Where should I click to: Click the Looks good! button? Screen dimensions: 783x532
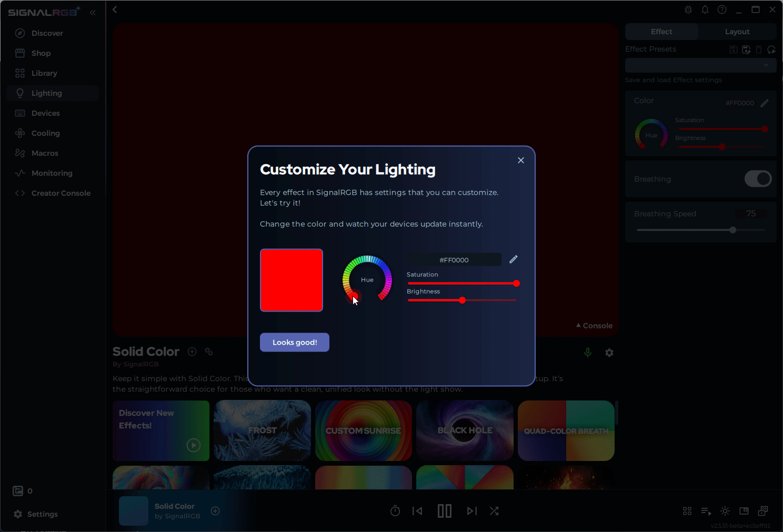pos(294,342)
